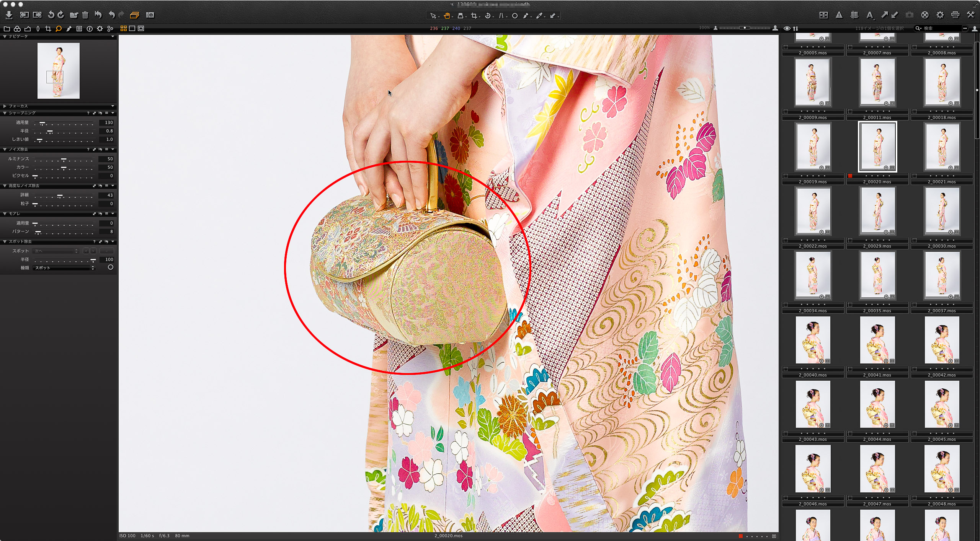This screenshot has width=980, height=541.
Task: Open the Details magnifier tool tab
Action: click(x=58, y=29)
